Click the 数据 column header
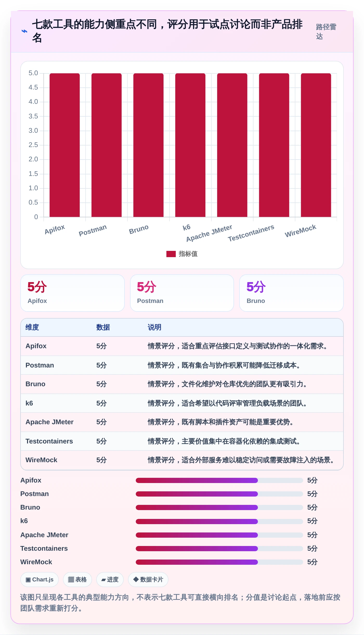 pyautogui.click(x=103, y=327)
